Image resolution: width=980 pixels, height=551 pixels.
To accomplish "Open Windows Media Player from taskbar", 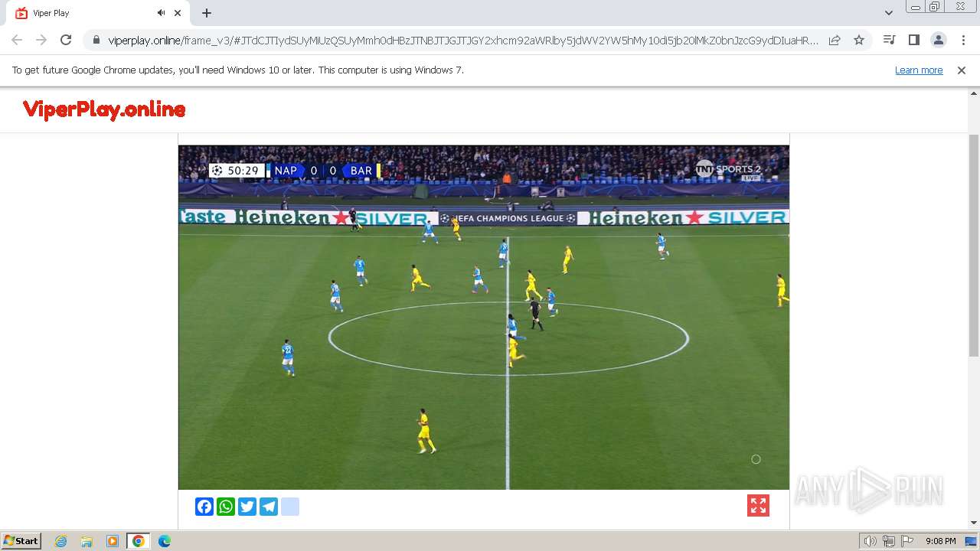I will (113, 541).
